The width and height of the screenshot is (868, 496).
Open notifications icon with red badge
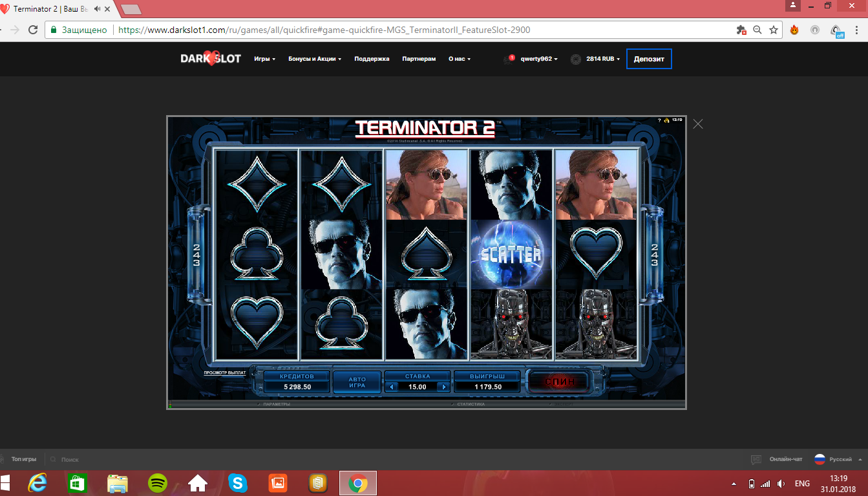pos(509,59)
